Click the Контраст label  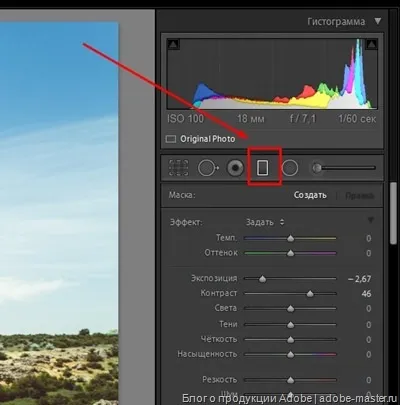pyautogui.click(x=219, y=293)
